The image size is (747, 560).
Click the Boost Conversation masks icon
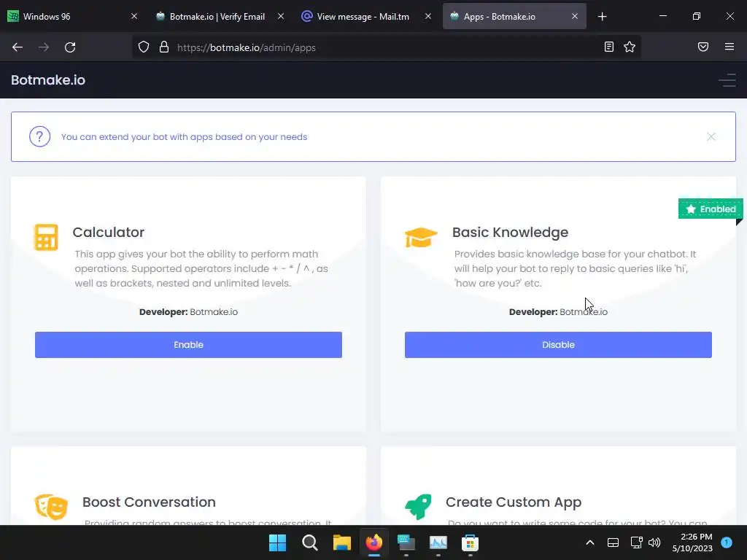[51, 507]
